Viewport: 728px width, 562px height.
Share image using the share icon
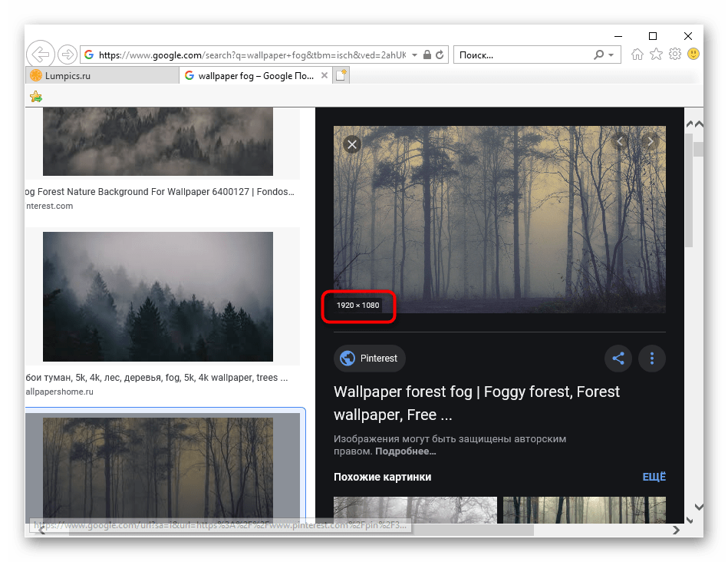(618, 359)
